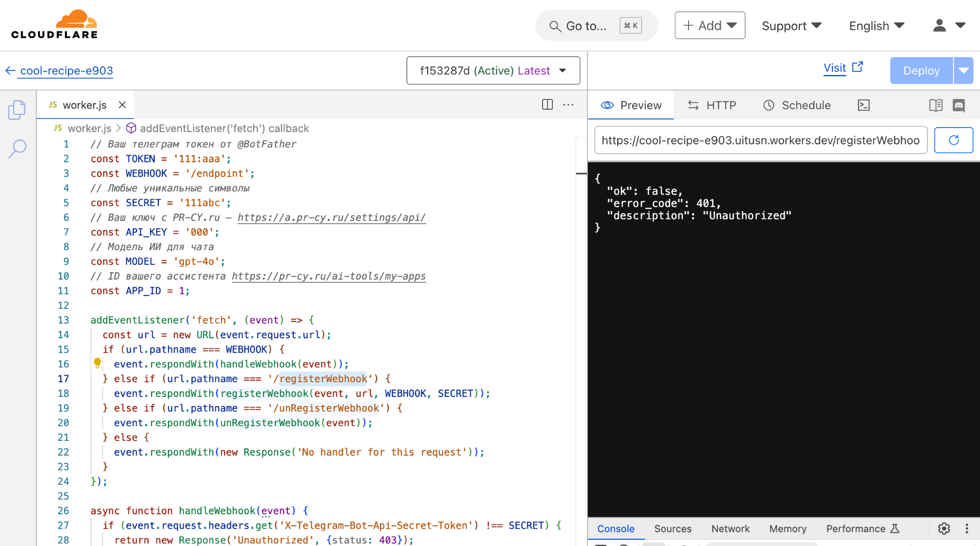980x546 pixels.
Task: Click the "Unauthorized" description in preview output
Action: pos(747,215)
